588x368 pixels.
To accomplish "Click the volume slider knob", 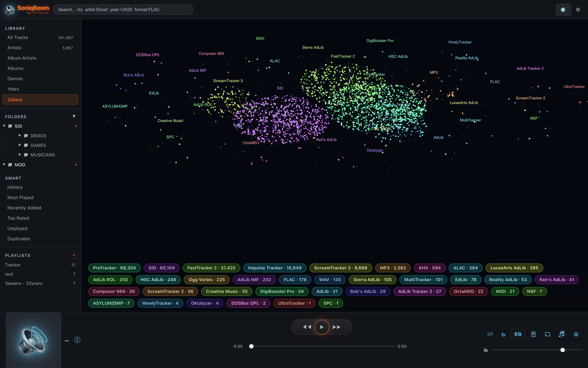I will (562, 350).
